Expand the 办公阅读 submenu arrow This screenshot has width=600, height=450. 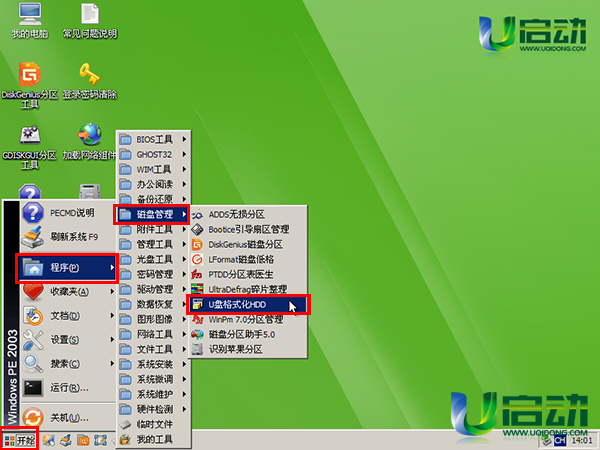(x=184, y=184)
